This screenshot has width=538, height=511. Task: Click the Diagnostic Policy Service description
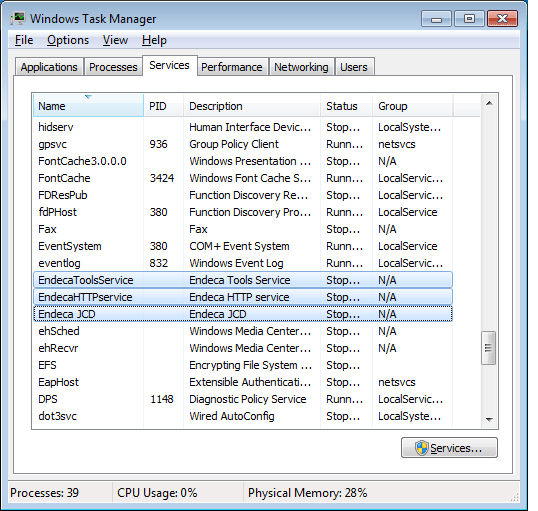[248, 399]
